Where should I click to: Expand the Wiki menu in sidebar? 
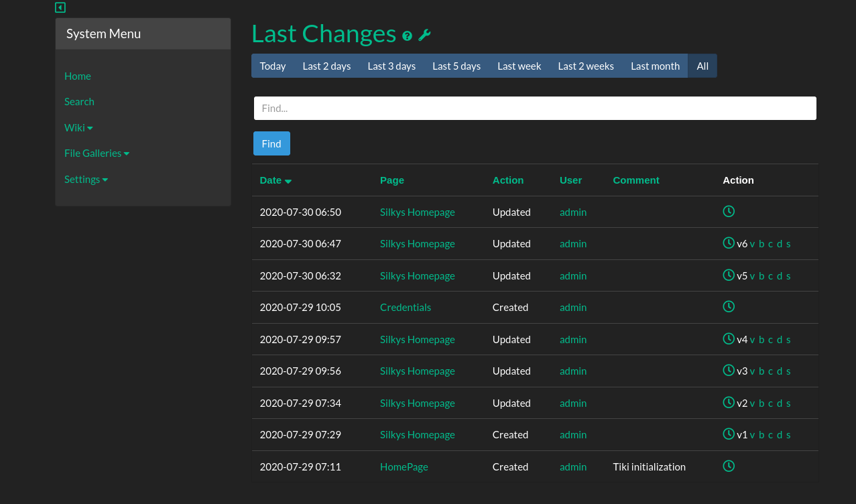(78, 127)
